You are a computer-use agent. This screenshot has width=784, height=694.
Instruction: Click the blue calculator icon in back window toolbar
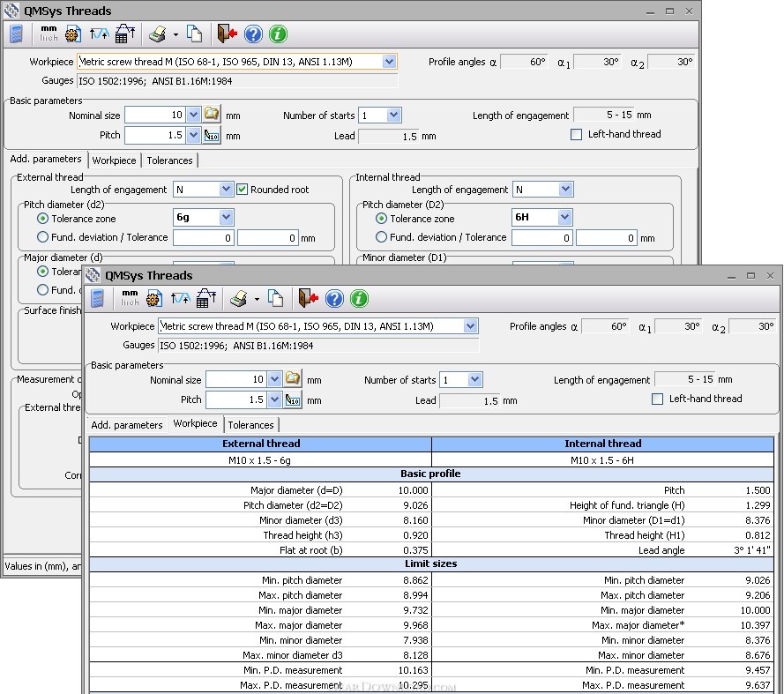[x=17, y=34]
